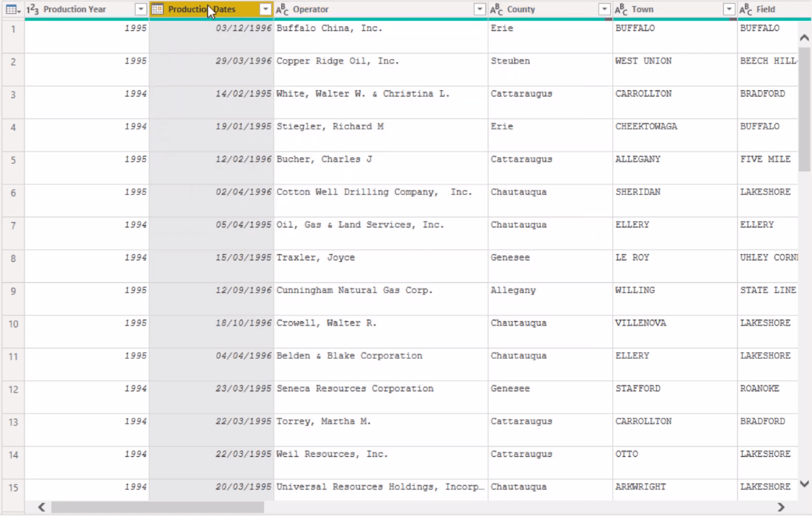Select the cell "Copper Ridge Oil, Inc."
The width and height of the screenshot is (812, 516).
pos(381,69)
